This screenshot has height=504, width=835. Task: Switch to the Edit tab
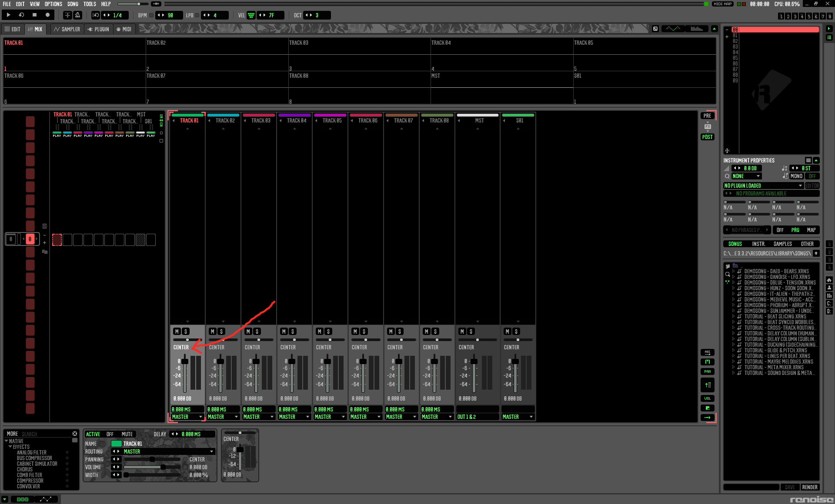[13, 29]
